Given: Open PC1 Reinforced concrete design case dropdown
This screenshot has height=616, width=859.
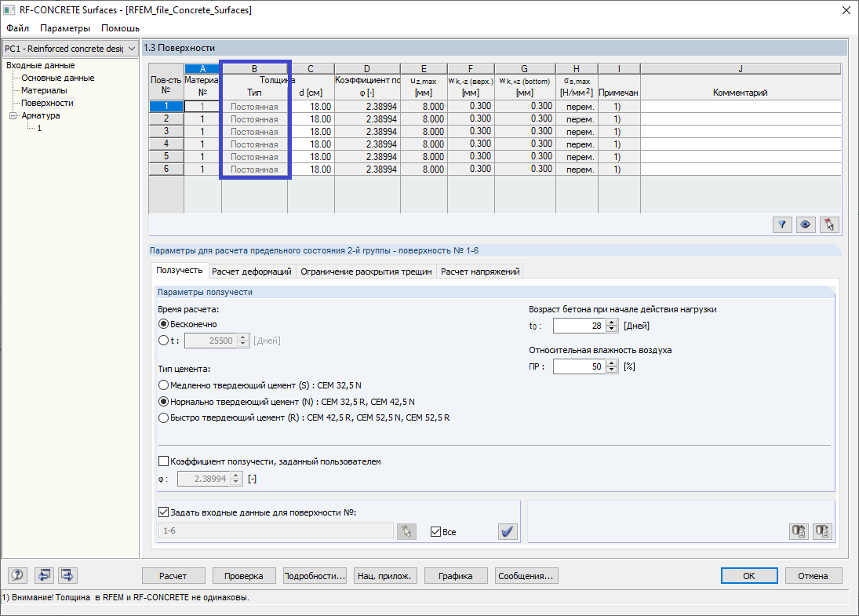Looking at the screenshot, I should point(70,49).
